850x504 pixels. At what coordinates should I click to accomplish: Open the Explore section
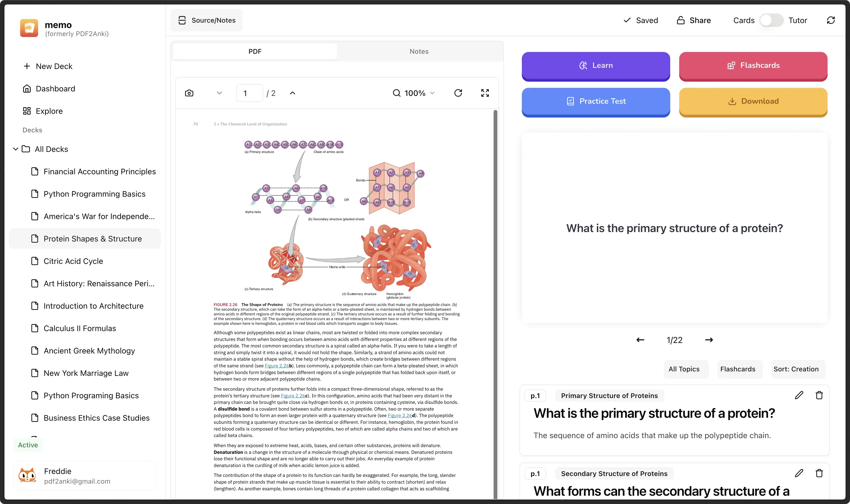click(x=49, y=111)
